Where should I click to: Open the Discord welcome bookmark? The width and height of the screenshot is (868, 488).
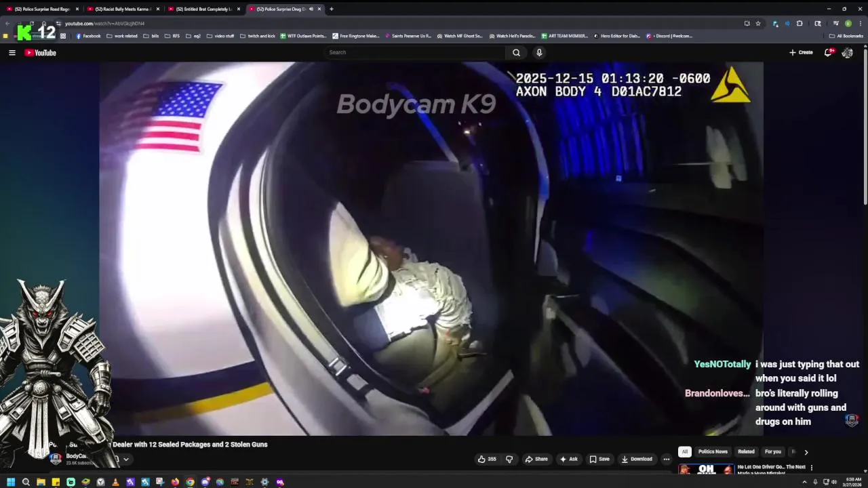click(x=669, y=36)
